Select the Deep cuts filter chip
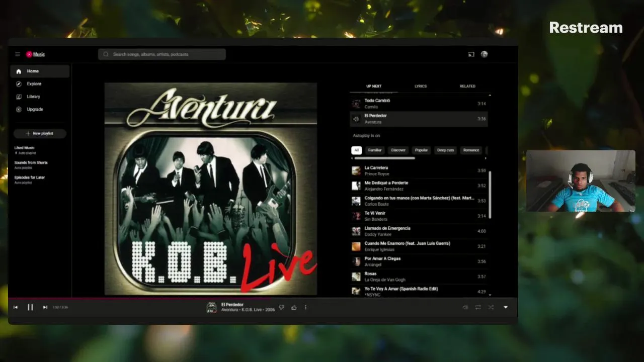Viewport: 644px width, 362px height. 445,150
